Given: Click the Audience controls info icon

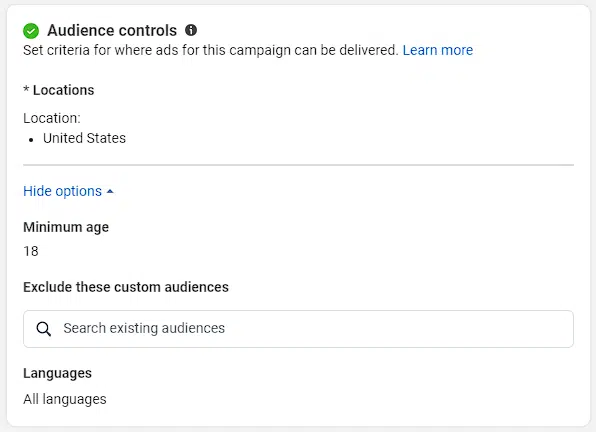Looking at the screenshot, I should (x=191, y=30).
